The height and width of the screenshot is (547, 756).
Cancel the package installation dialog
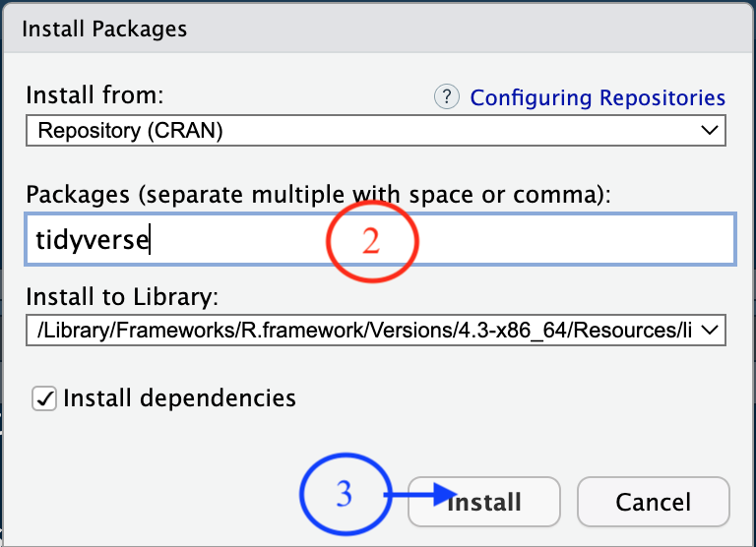pos(653,502)
